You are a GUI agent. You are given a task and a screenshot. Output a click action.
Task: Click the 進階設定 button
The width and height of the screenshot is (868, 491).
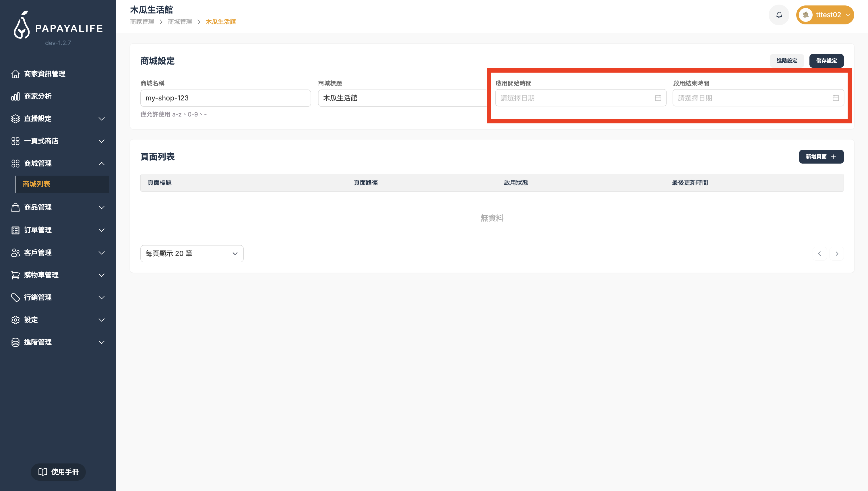786,61
